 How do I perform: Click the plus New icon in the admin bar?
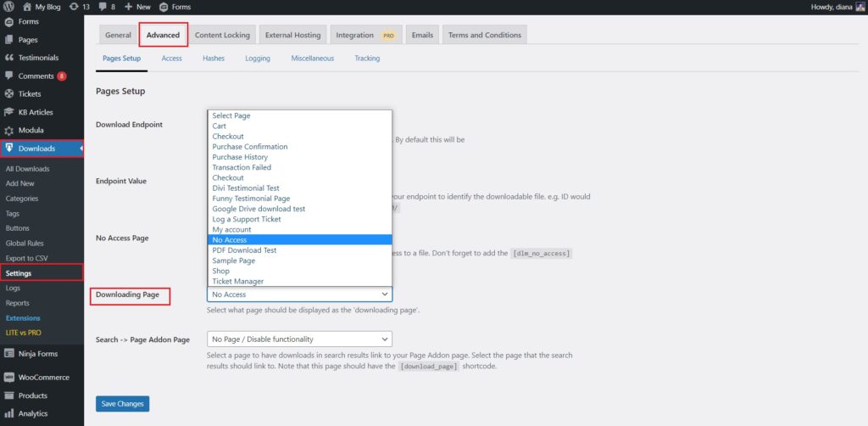click(x=128, y=7)
